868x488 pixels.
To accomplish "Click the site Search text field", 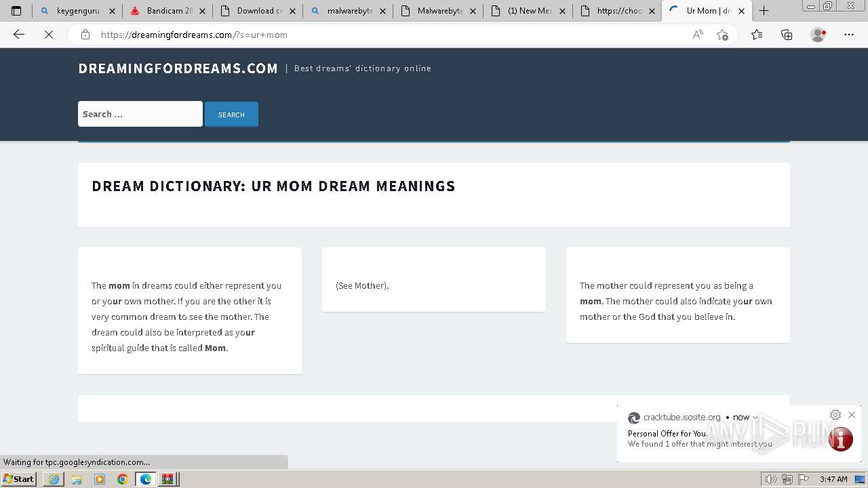I will (140, 114).
